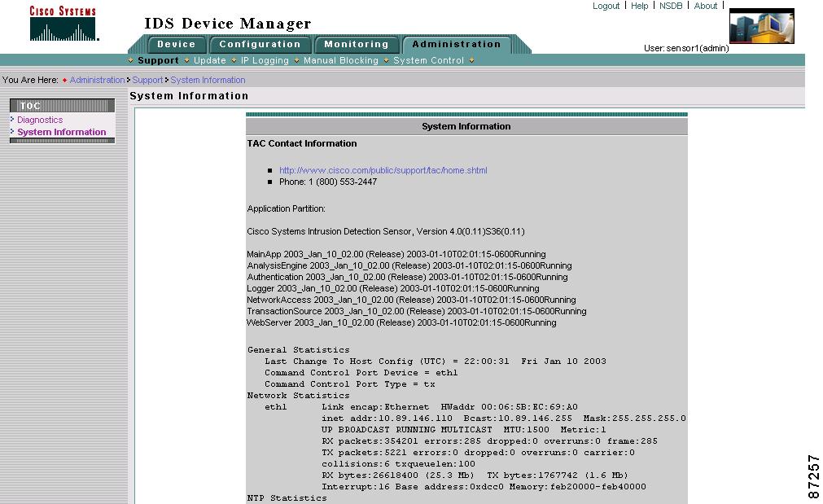Screen dimensions: 823x504
Task: Click the Authentication release status line
Action: (x=407, y=277)
